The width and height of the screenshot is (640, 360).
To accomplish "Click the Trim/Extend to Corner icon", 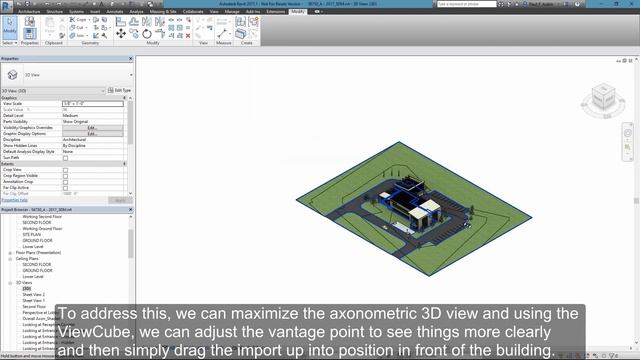I will (x=160, y=33).
